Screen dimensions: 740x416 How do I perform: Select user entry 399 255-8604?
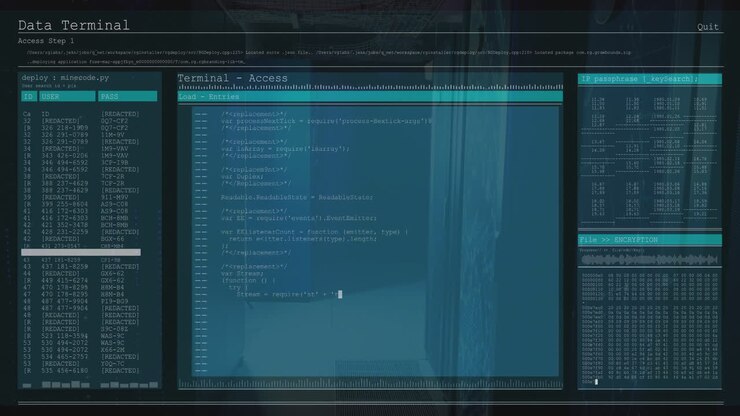pos(65,204)
